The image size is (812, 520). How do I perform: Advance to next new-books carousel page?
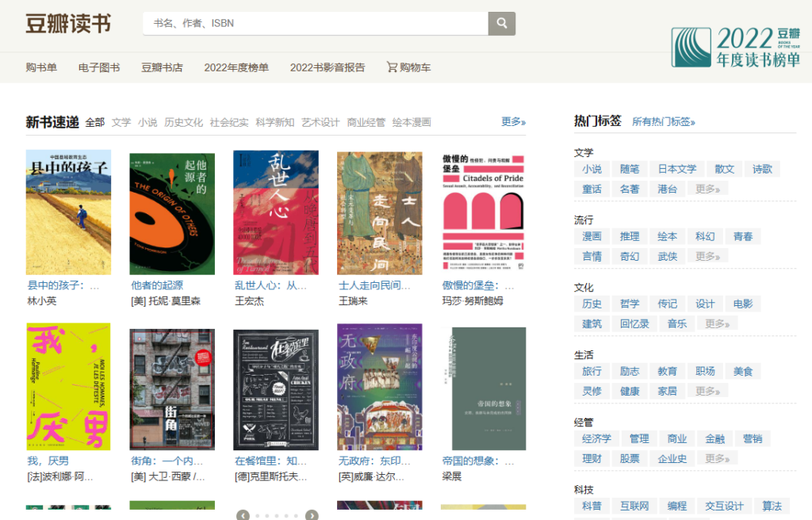point(312,515)
